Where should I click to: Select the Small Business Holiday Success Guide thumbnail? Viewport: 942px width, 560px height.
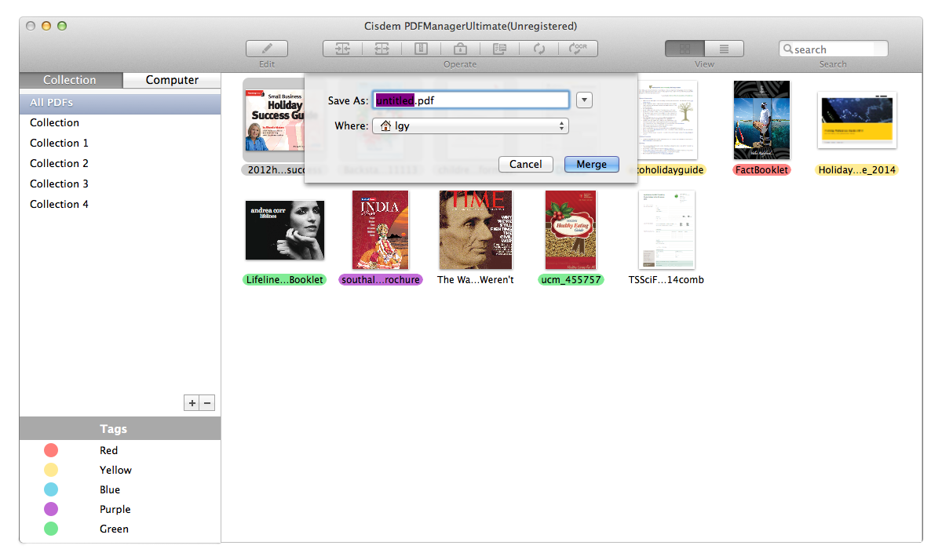pos(274,120)
